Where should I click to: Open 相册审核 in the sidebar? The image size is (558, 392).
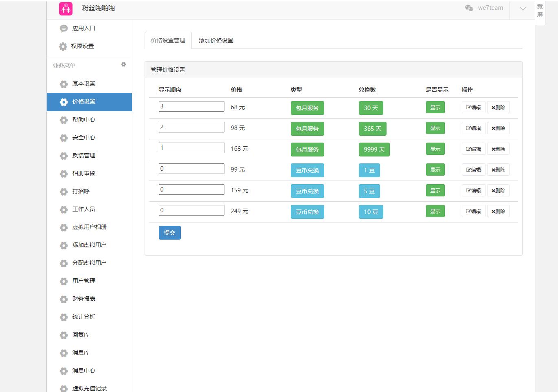(83, 173)
